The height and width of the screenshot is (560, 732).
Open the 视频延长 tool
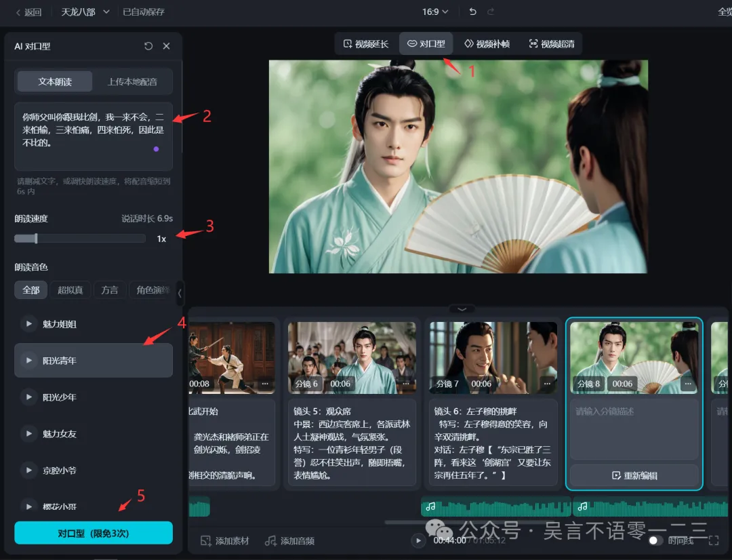click(x=366, y=44)
